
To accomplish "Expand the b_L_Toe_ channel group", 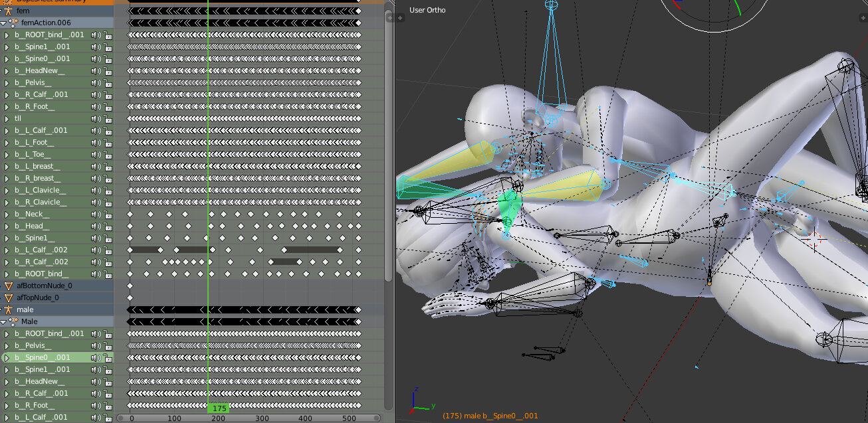I will [x=7, y=154].
